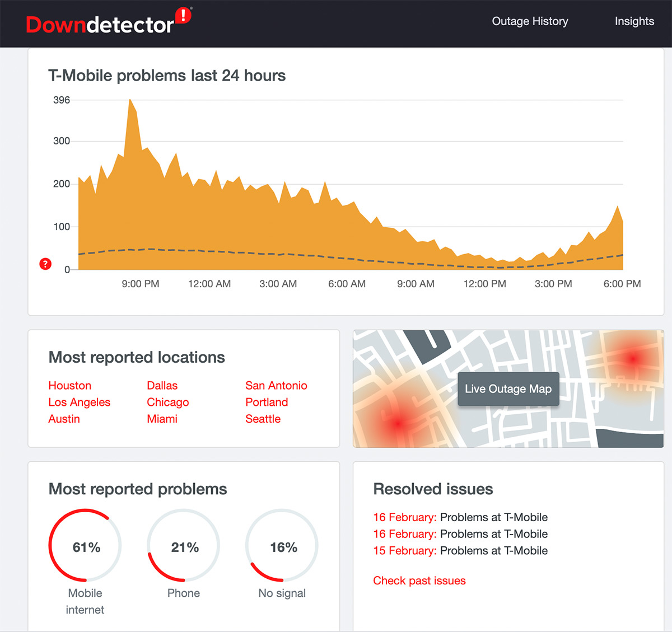Screen dimensions: 672x632
Task: Click the Austin location link
Action: 64,419
